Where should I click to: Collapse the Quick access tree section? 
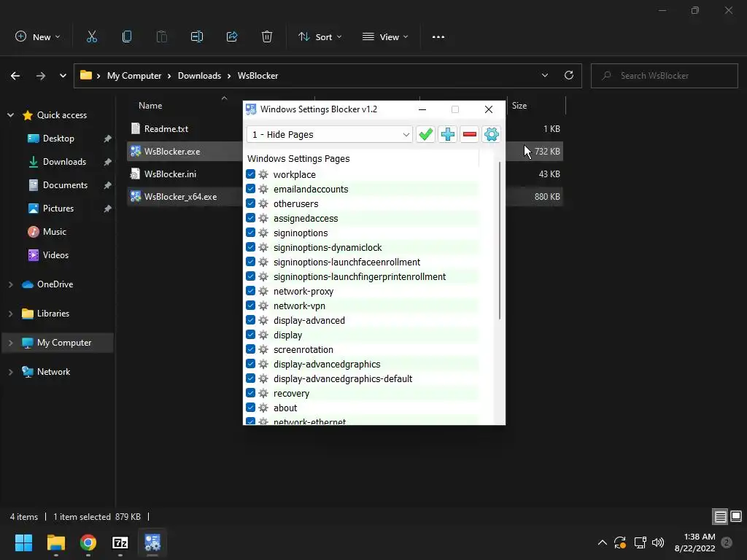pyautogui.click(x=10, y=114)
